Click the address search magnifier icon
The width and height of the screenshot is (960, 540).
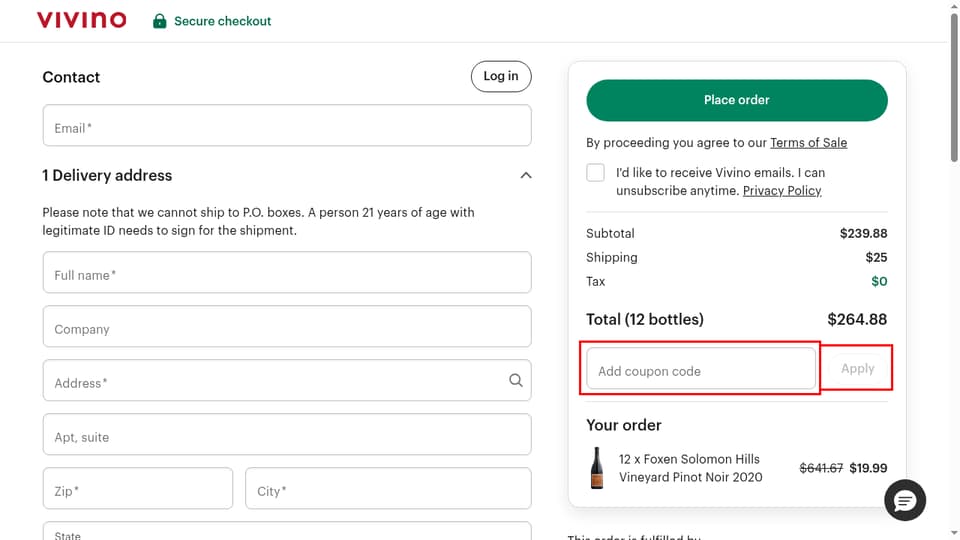point(516,380)
